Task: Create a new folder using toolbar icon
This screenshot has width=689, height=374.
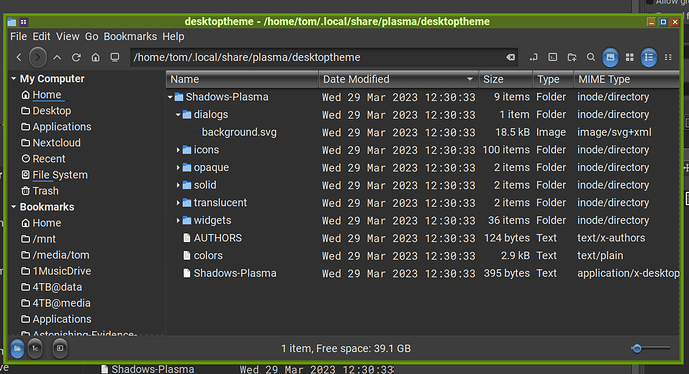Action: coord(572,57)
